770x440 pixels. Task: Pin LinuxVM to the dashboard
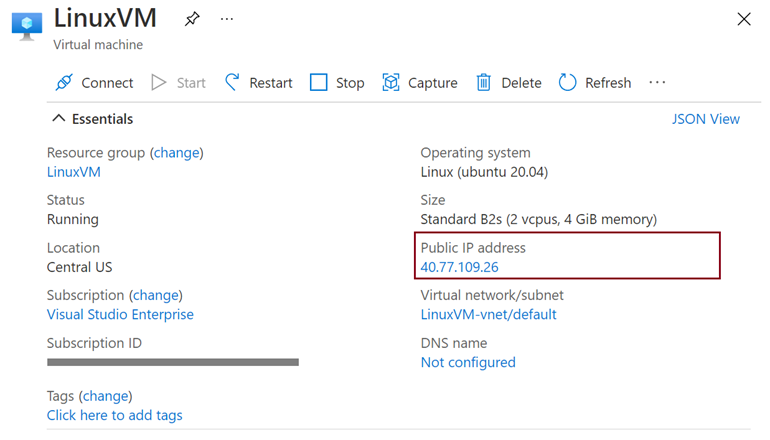(192, 19)
